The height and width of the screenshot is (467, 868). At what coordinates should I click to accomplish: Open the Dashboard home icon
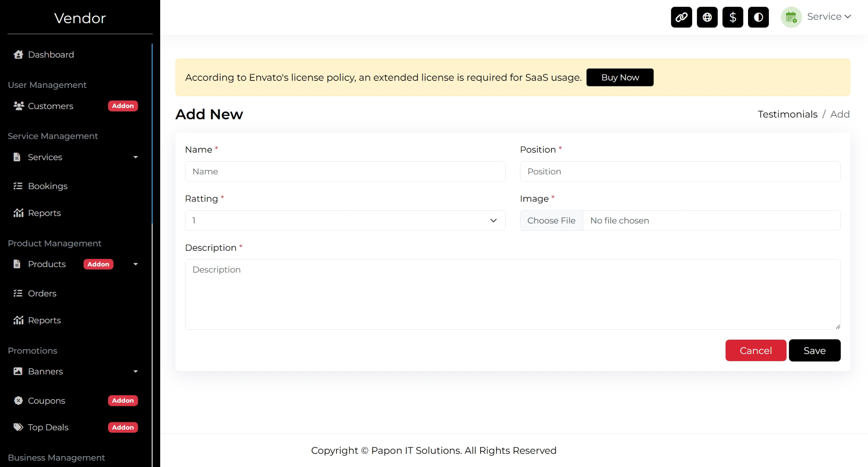click(x=18, y=55)
